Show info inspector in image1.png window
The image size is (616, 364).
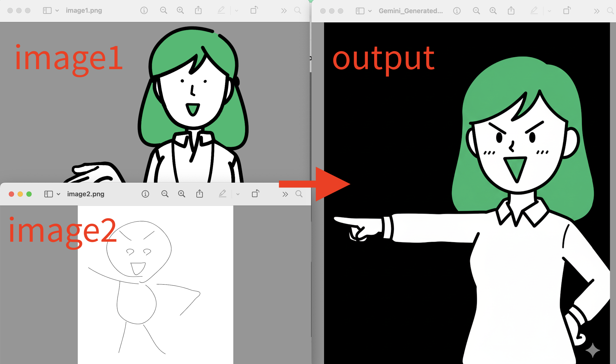[x=144, y=11]
